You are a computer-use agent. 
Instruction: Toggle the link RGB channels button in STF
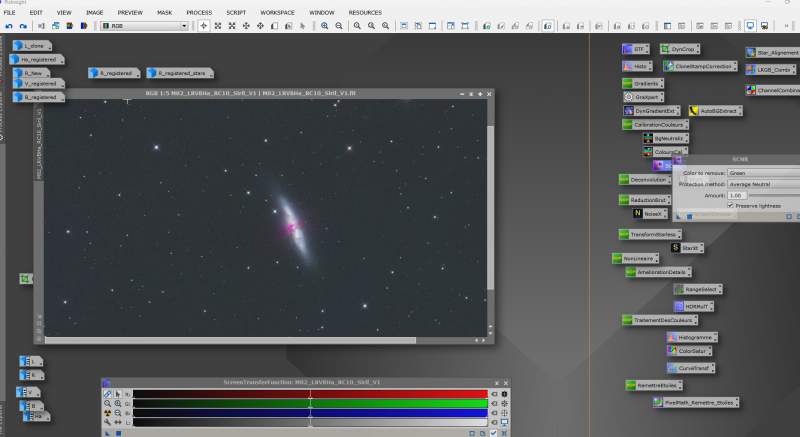click(x=108, y=394)
